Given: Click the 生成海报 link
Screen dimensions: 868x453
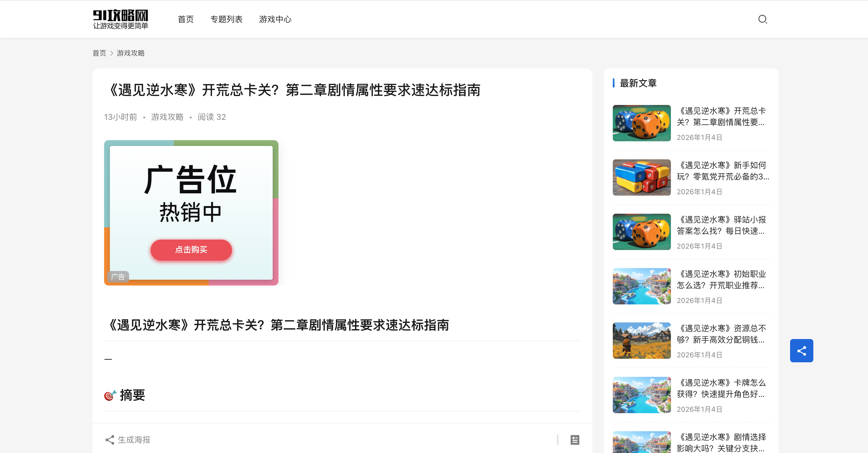Looking at the screenshot, I should [x=134, y=440].
